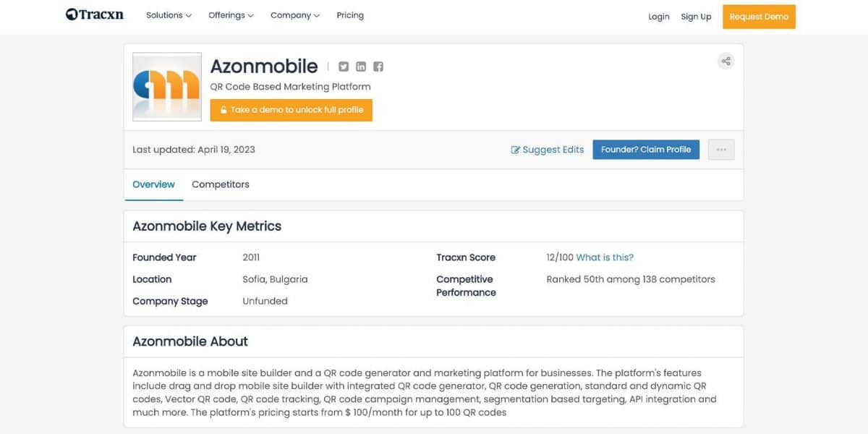Click the 'Company Stage' label

170,302
